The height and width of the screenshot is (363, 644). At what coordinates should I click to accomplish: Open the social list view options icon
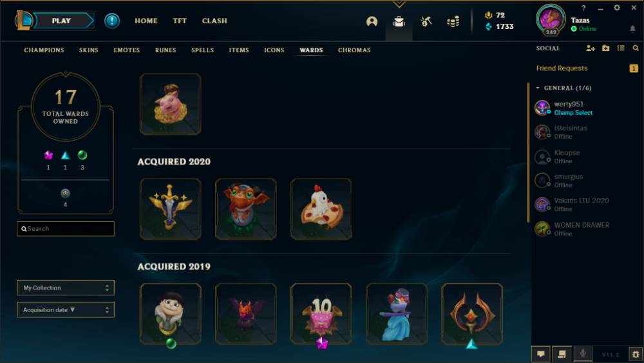tap(621, 48)
